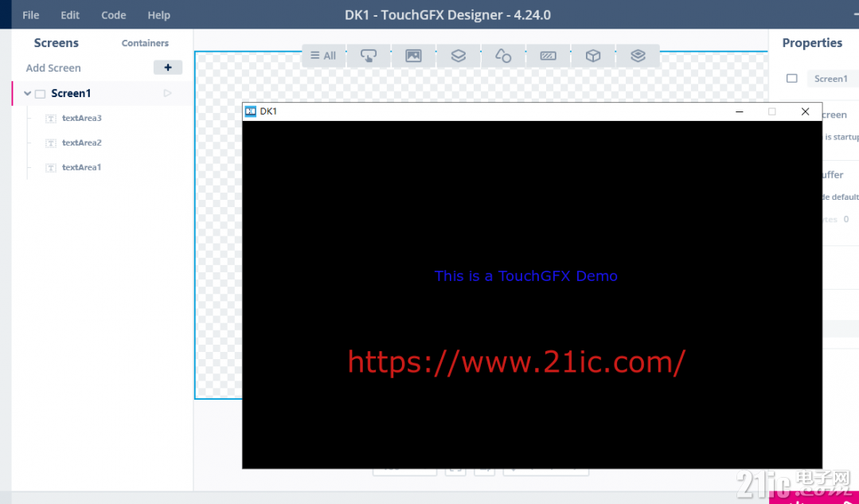The width and height of the screenshot is (859, 504).
Task: Open the File menu
Action: point(31,15)
